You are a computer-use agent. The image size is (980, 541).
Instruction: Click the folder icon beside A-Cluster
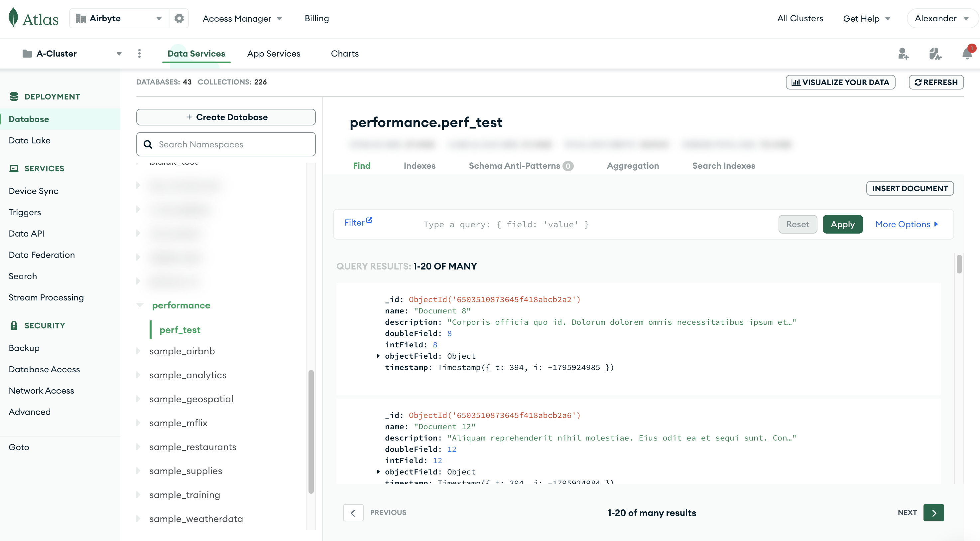pyautogui.click(x=27, y=53)
